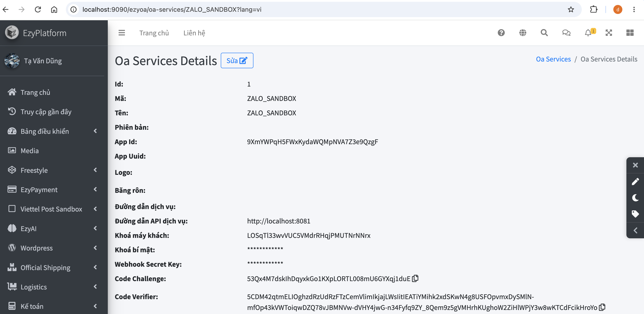
Task: Click the EzyPayment credit card icon
Action: tap(12, 189)
